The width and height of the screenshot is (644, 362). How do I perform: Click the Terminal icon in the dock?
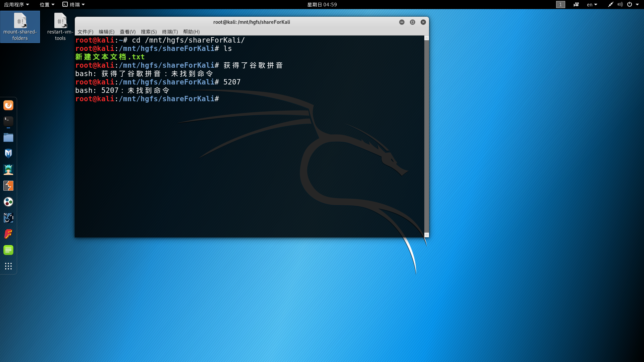[8, 121]
